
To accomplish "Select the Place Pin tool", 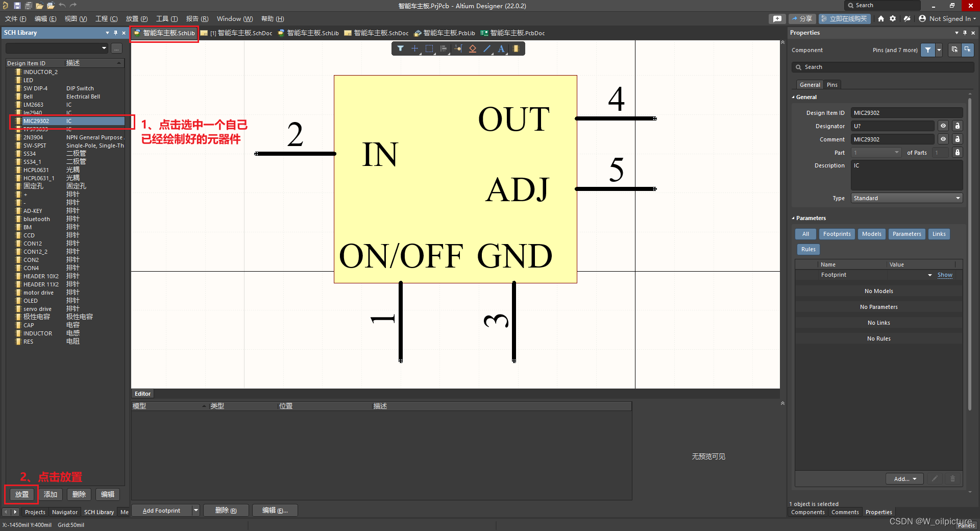I will coord(458,49).
